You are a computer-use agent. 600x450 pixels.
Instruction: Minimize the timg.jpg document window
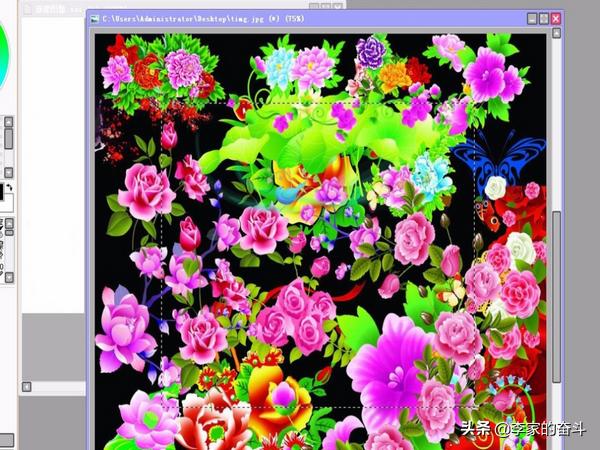531,18
